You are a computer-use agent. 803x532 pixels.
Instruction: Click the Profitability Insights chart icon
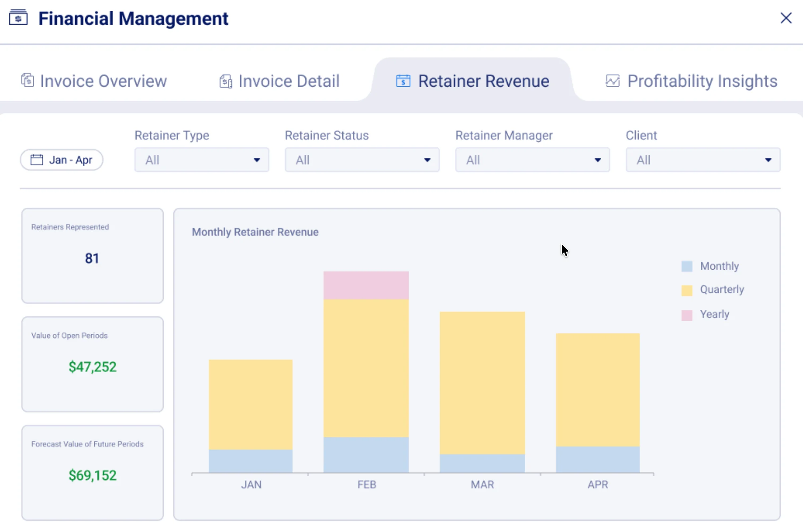point(612,80)
